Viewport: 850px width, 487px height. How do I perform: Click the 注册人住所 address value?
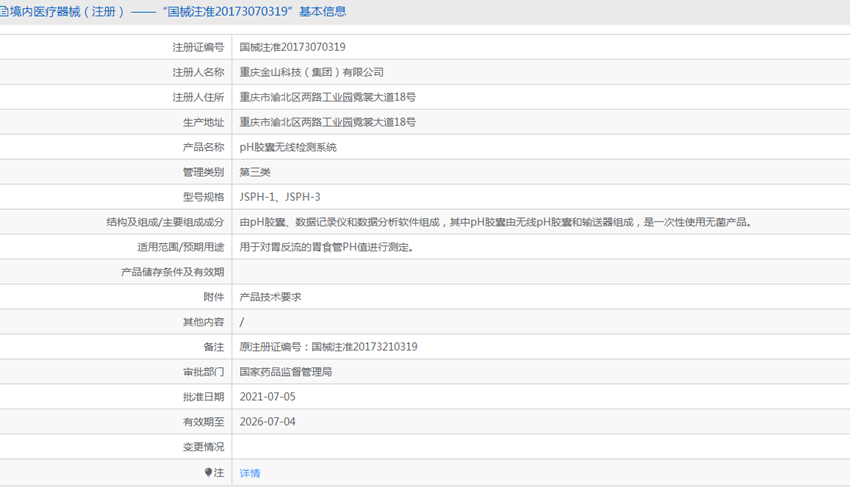pos(327,97)
